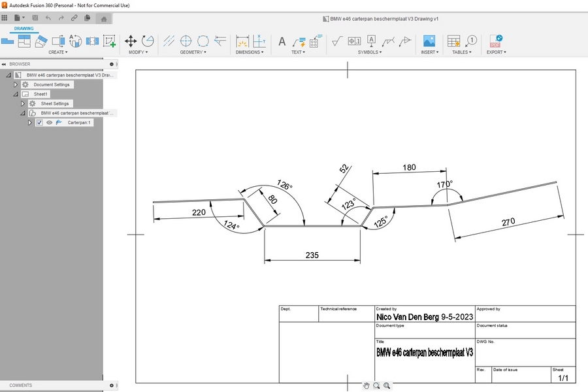
Task: Hide the Carterpan:1 component using eye icon
Action: coord(49,122)
